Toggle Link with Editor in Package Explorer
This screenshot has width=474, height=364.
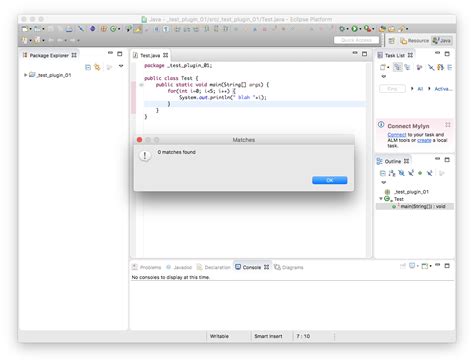[x=97, y=67]
